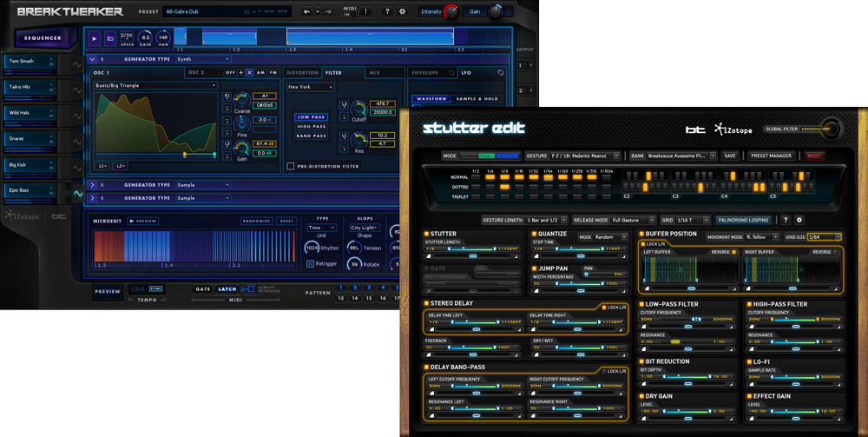Image resolution: width=868 pixels, height=437 pixels.
Task: Click the waveform icon beside Taiko Hits track
Action: (77, 91)
